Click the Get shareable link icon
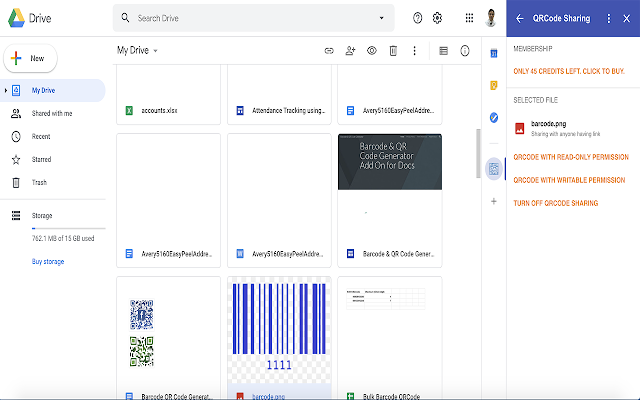 pos(329,51)
